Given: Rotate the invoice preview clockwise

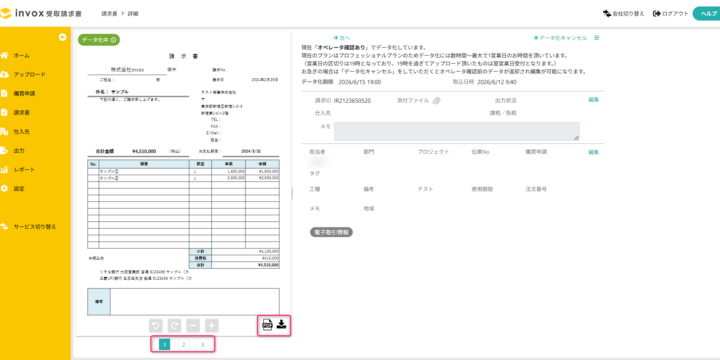Looking at the screenshot, I should [x=174, y=326].
